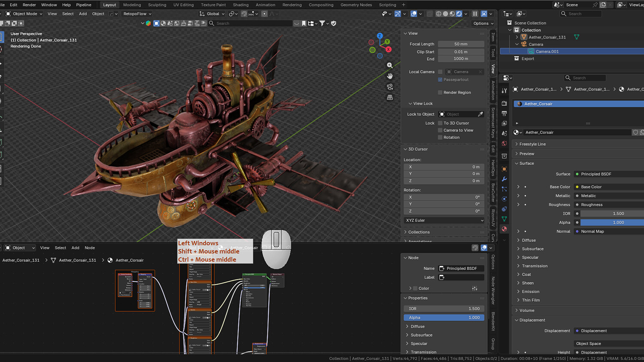Open the XYZ Euler rotation mode dropdown
Screen dimensions: 644x362
(x=444, y=220)
